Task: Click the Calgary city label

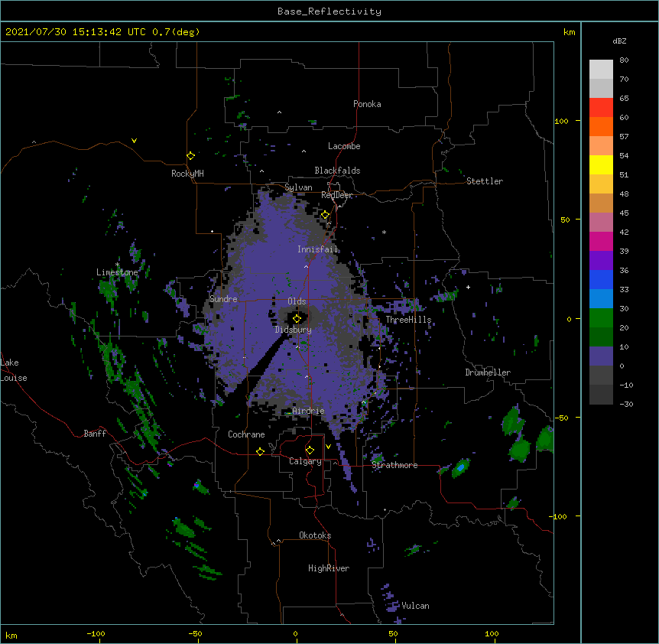Action: point(306,461)
